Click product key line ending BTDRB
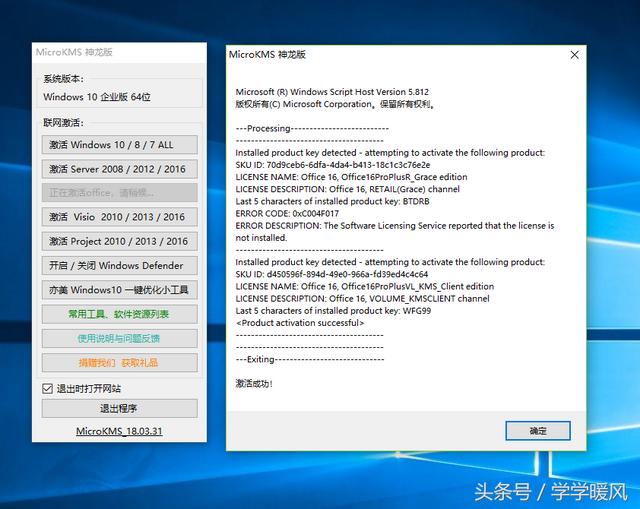640x509 pixels. (x=332, y=201)
